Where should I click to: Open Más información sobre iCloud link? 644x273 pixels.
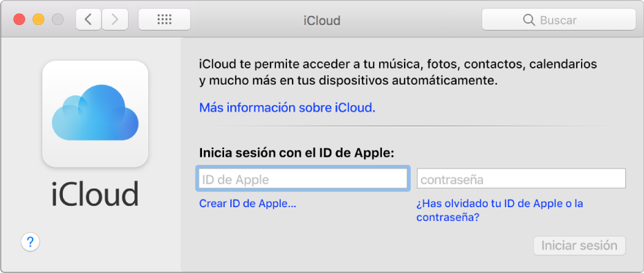pyautogui.click(x=287, y=107)
